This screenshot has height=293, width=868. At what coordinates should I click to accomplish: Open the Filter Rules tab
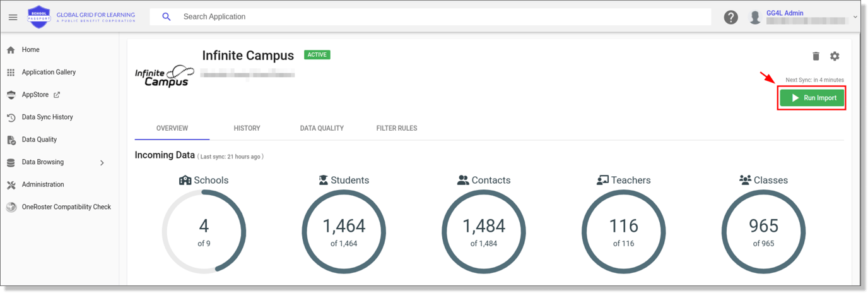[x=397, y=128]
